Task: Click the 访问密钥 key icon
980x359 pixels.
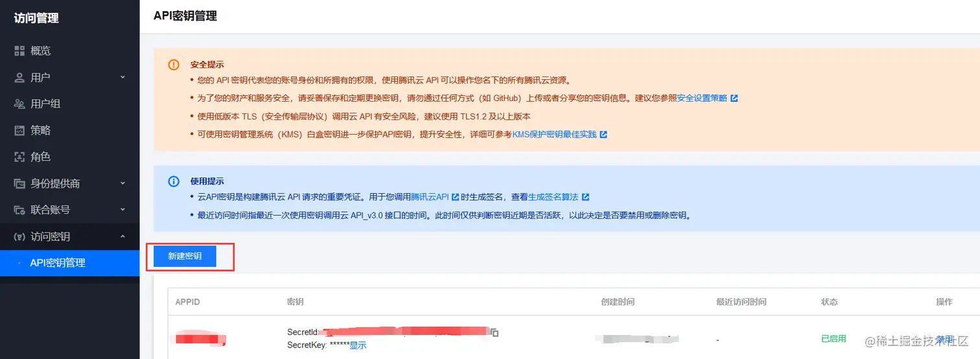Action: pos(19,237)
